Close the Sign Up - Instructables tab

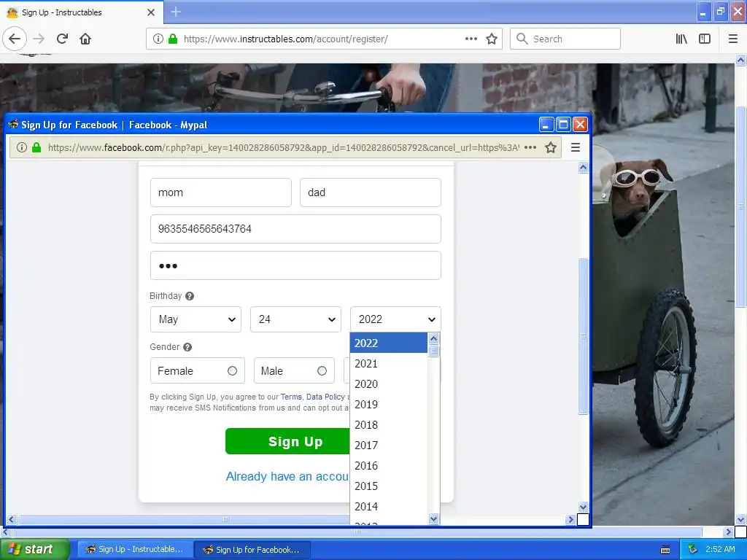pos(151,12)
